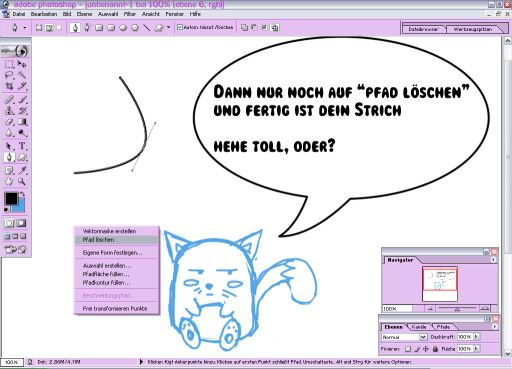Select the Ellipse shape tool in options bar

[x=123, y=28]
